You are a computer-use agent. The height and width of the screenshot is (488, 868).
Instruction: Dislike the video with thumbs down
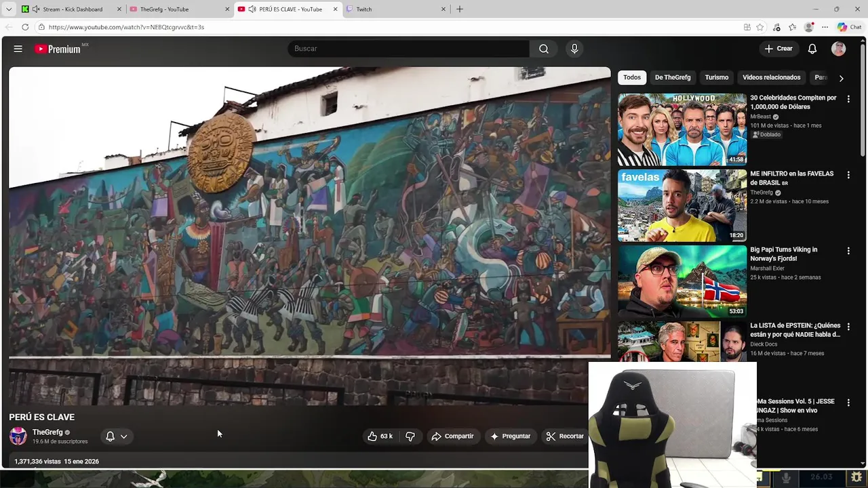pyautogui.click(x=410, y=436)
